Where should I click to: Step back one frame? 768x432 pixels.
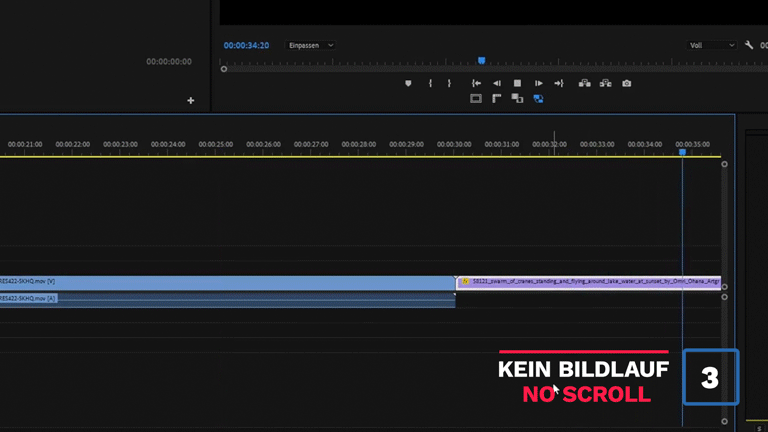click(x=497, y=83)
